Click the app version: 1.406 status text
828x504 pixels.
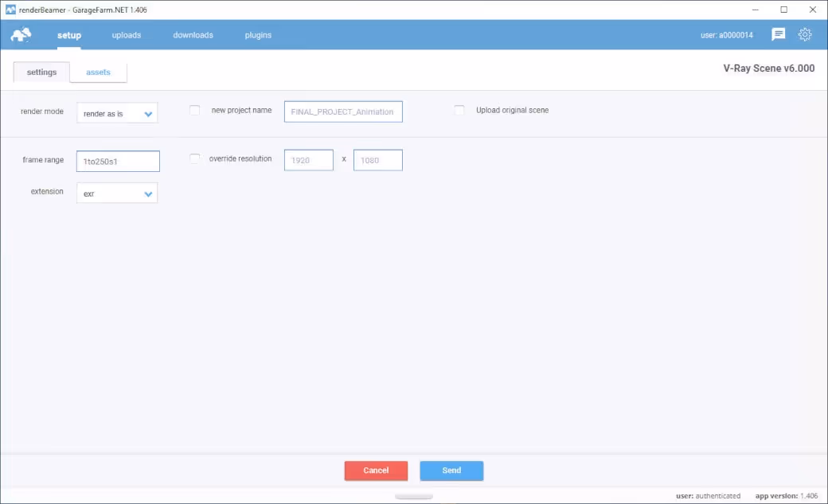787,495
